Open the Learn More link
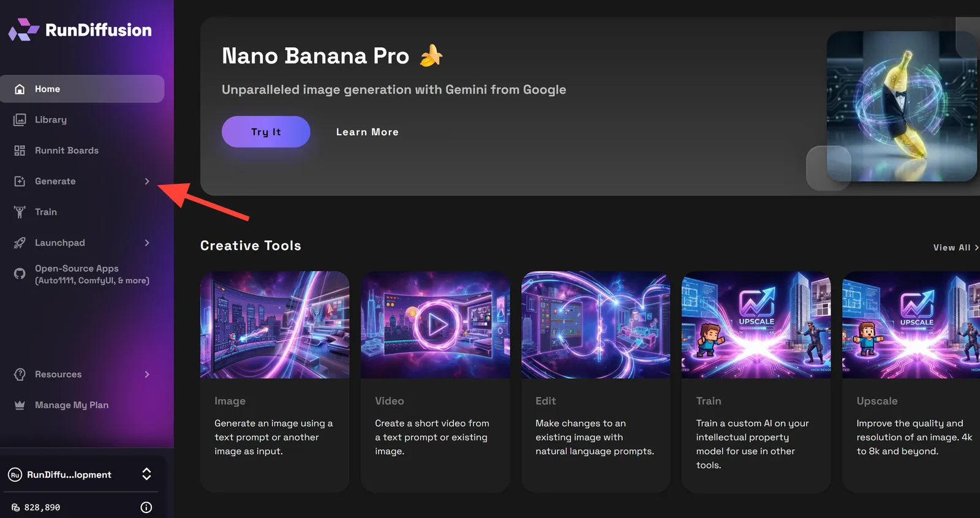980x518 pixels. point(367,132)
